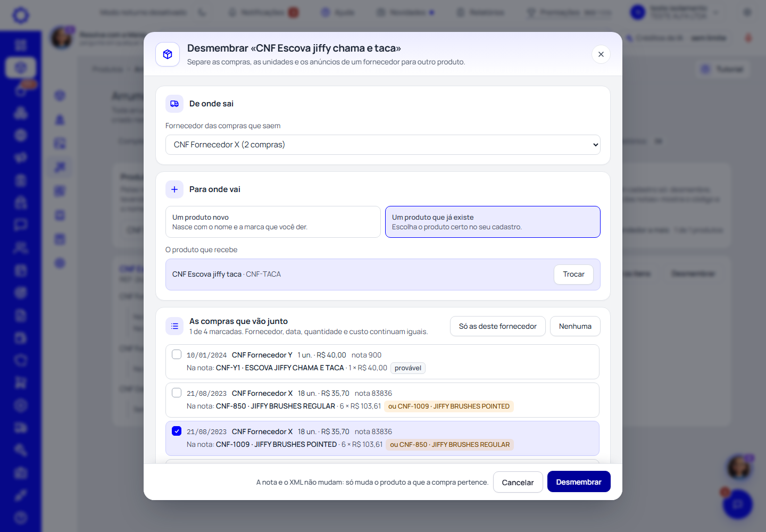
Task: Open the Fornecedor das compras que saem dropdown
Action: (383, 145)
